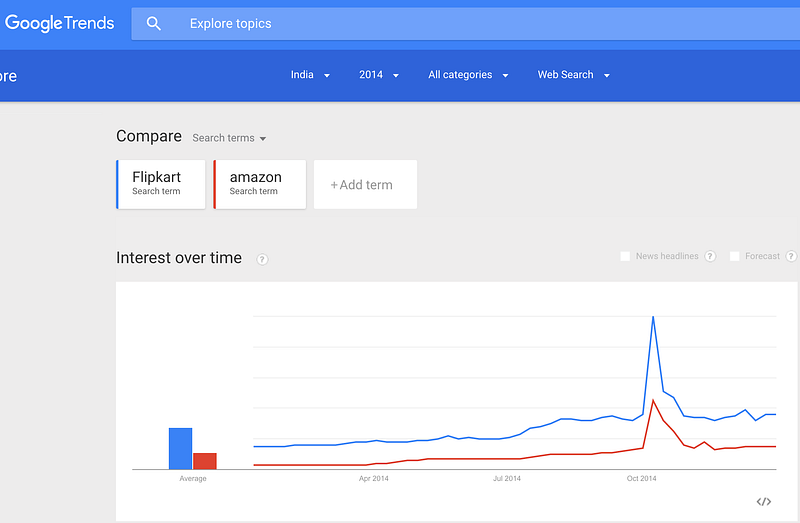Click the Add term button
Image resolution: width=800 pixels, height=523 pixels.
tap(365, 184)
